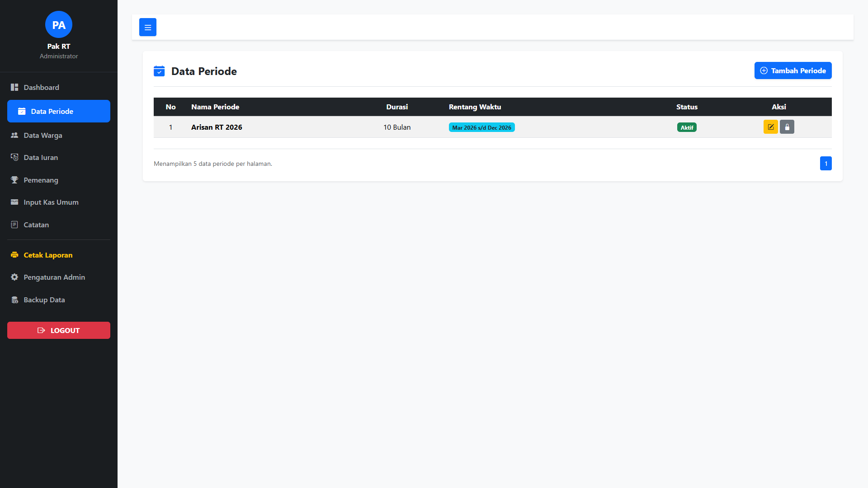
Task: Go to Input Kas Umum page
Action: pyautogui.click(x=51, y=202)
